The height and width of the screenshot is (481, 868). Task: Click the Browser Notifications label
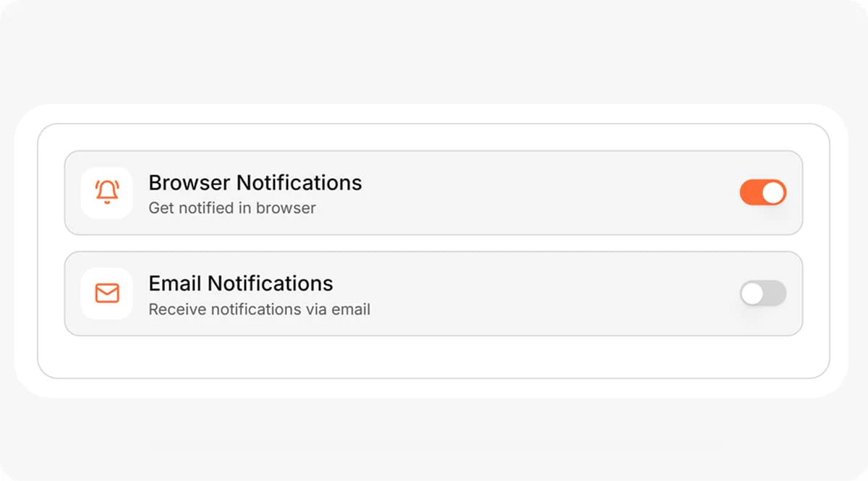coord(255,183)
